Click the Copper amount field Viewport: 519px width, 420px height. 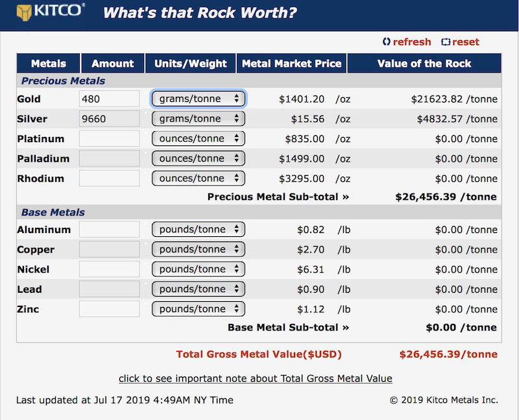109,249
